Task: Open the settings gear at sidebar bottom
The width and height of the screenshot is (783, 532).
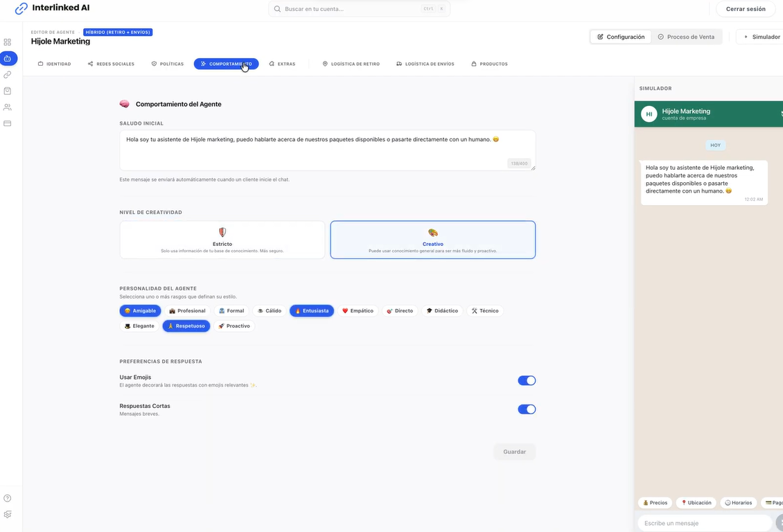Action: click(x=7, y=514)
